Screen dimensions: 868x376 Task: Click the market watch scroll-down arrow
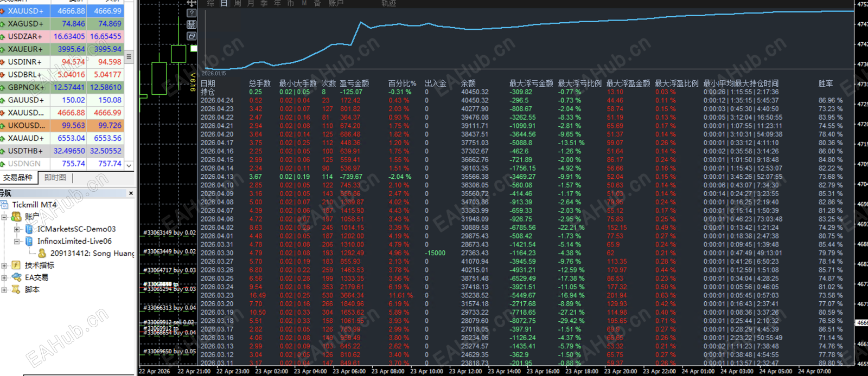point(129,165)
